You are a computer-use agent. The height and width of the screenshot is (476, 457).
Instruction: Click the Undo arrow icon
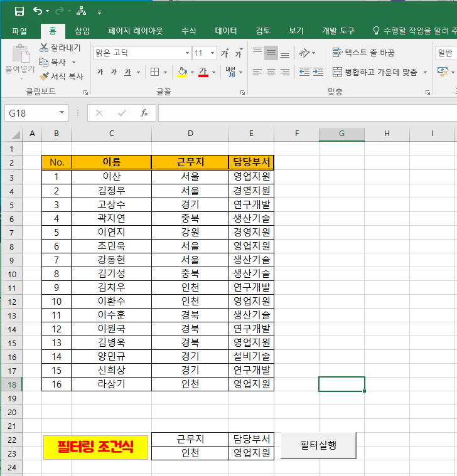click(x=38, y=11)
